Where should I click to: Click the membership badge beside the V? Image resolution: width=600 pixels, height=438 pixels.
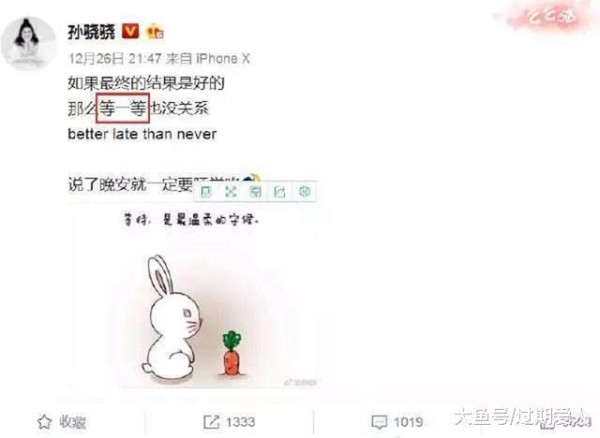155,31
